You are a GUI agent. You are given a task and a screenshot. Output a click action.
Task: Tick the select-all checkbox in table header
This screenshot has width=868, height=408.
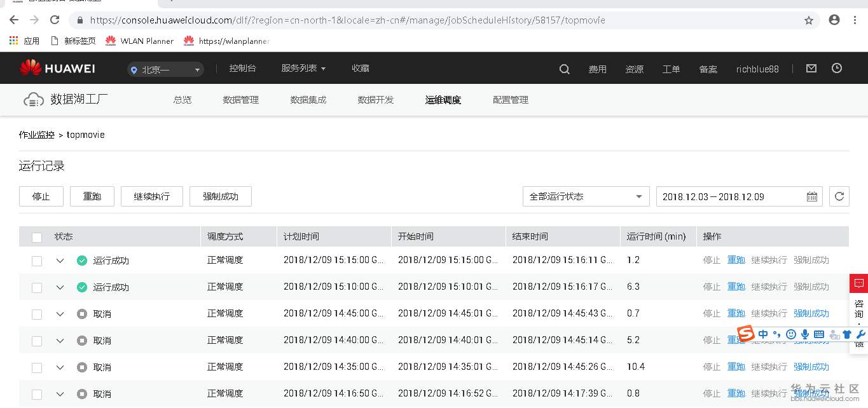(37, 237)
